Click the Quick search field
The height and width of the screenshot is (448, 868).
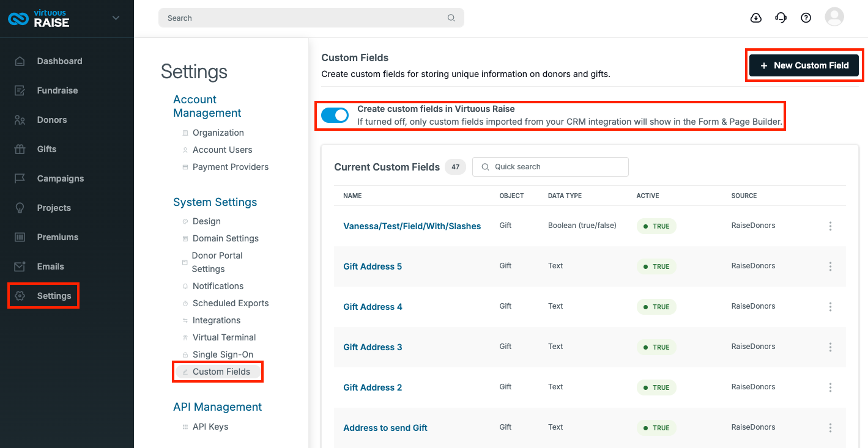[551, 167]
